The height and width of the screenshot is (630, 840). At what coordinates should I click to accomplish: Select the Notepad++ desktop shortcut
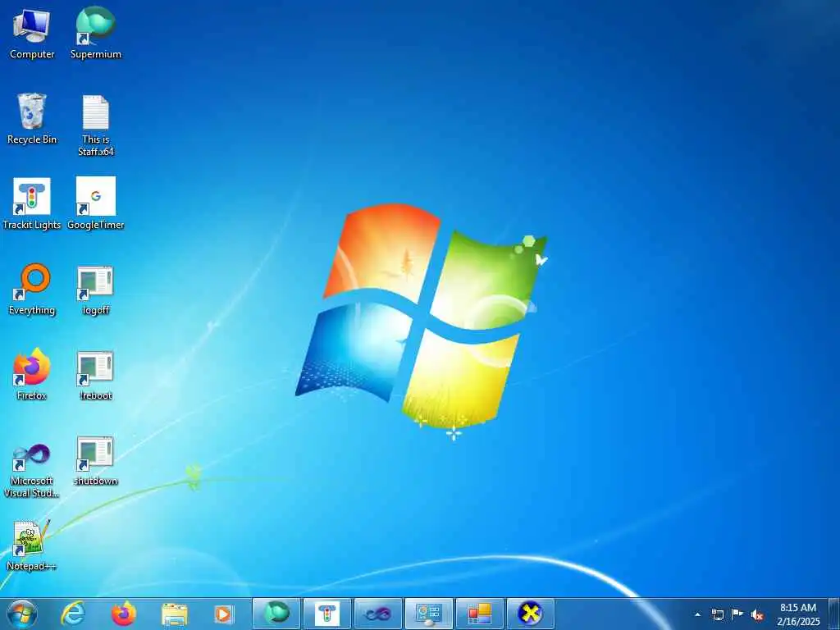coord(32,546)
